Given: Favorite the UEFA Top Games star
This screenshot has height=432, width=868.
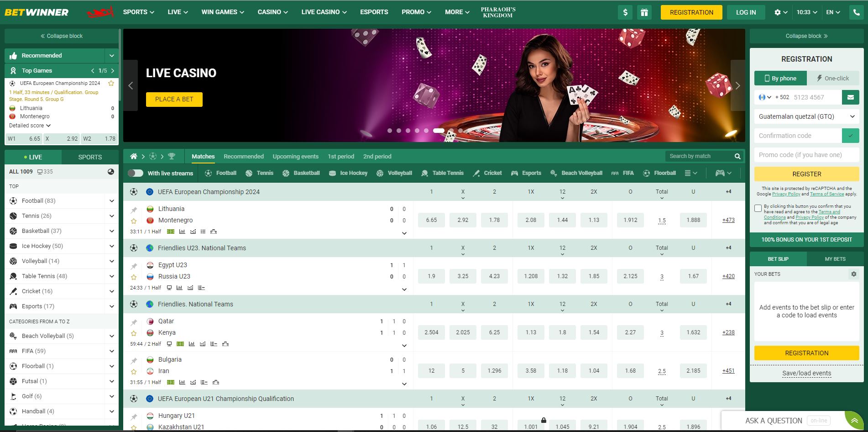Looking at the screenshot, I should coord(111,83).
